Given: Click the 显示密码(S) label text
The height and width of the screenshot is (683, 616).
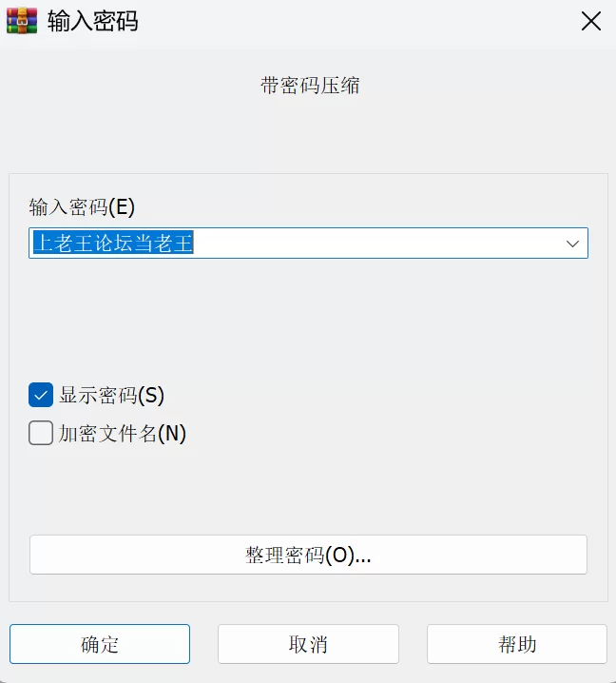Looking at the screenshot, I should (111, 395).
